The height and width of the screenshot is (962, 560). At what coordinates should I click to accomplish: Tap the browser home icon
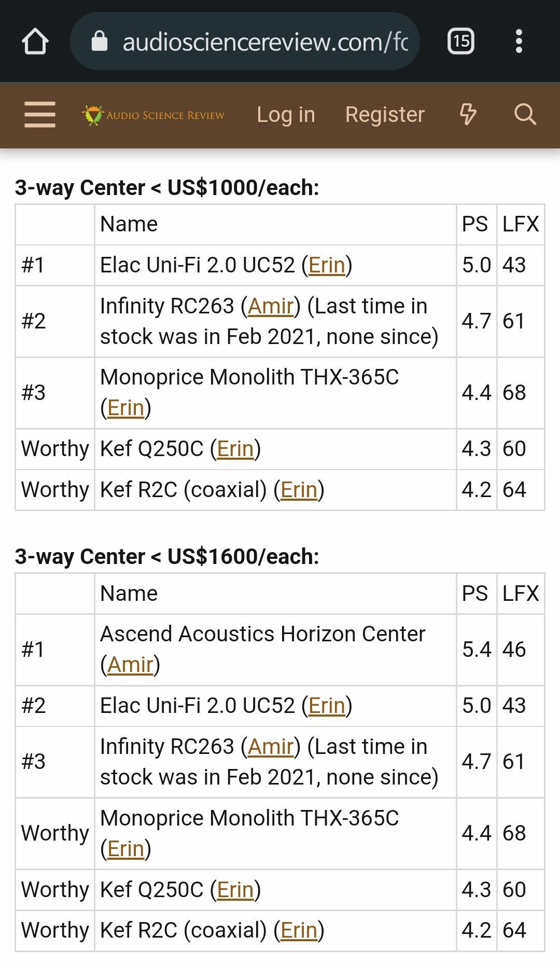click(x=35, y=42)
